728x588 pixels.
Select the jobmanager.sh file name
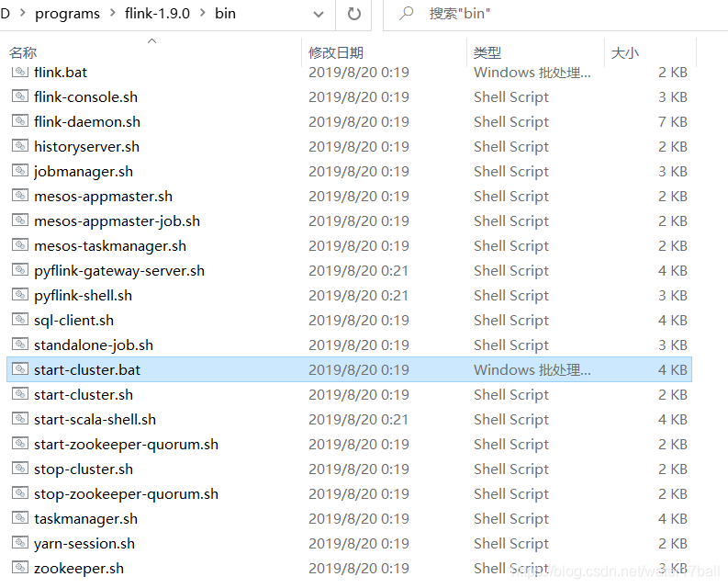coord(84,171)
